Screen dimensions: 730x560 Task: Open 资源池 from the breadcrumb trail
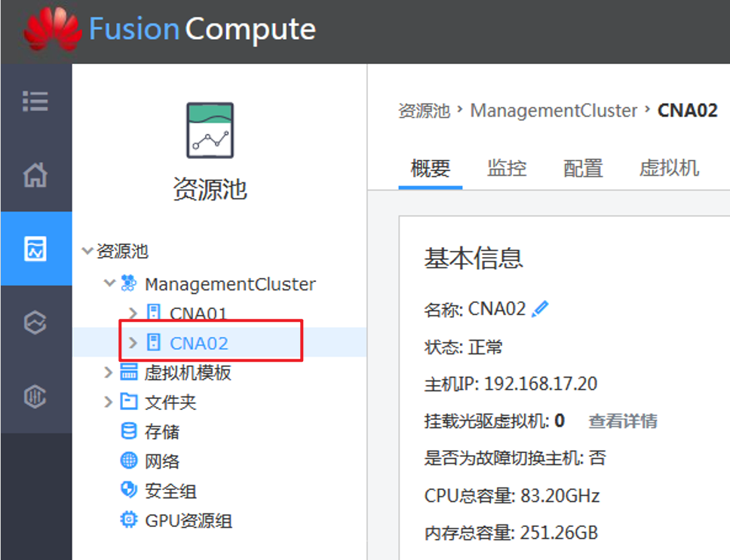pos(423,110)
